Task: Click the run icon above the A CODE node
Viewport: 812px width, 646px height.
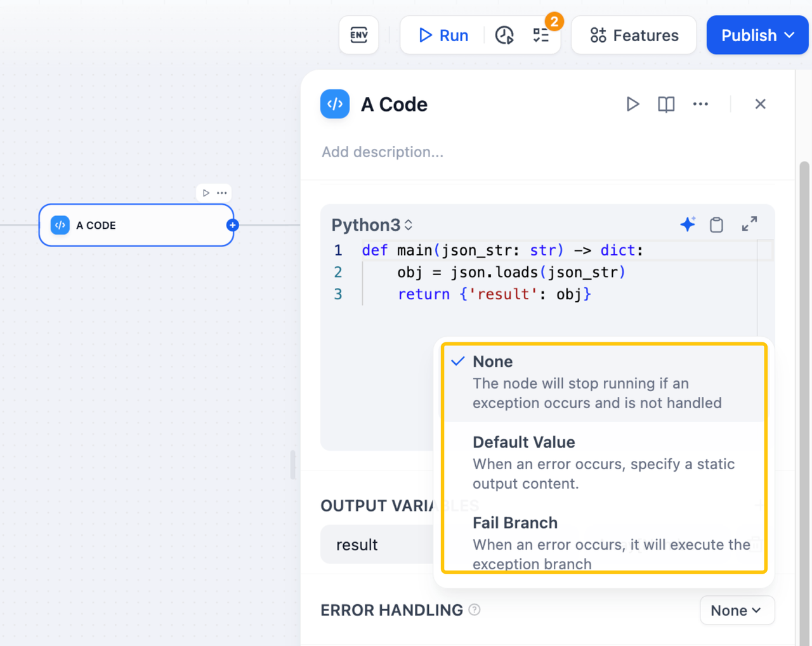Action: [x=206, y=193]
